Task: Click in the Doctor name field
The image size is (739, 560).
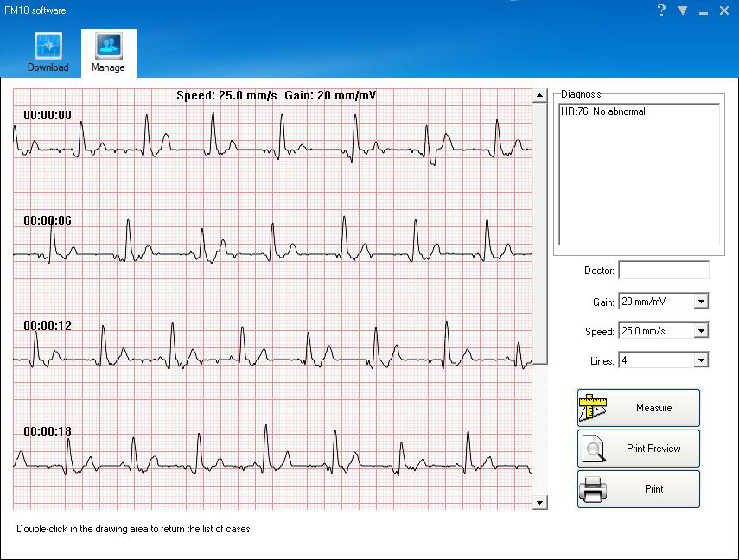Action: [663, 270]
